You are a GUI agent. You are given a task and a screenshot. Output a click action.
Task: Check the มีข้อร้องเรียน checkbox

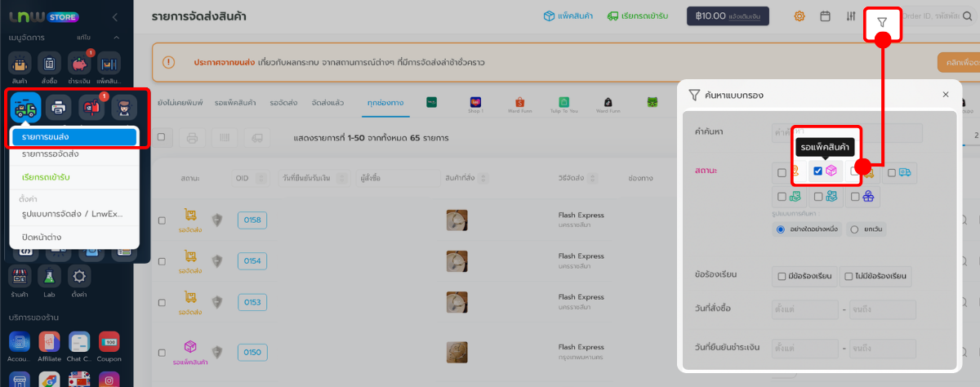[x=782, y=277]
